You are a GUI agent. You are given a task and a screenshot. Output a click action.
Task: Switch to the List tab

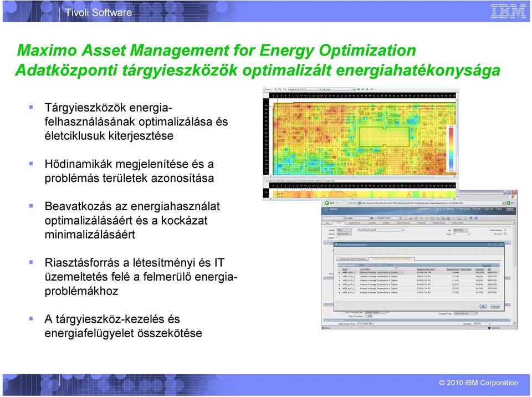coord(327,223)
